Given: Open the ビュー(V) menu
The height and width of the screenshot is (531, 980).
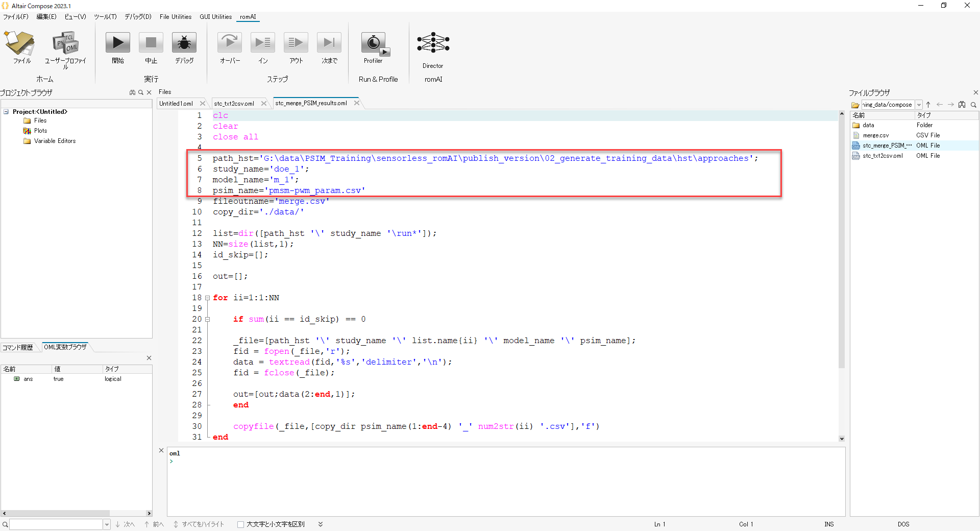Looking at the screenshot, I should [x=75, y=17].
